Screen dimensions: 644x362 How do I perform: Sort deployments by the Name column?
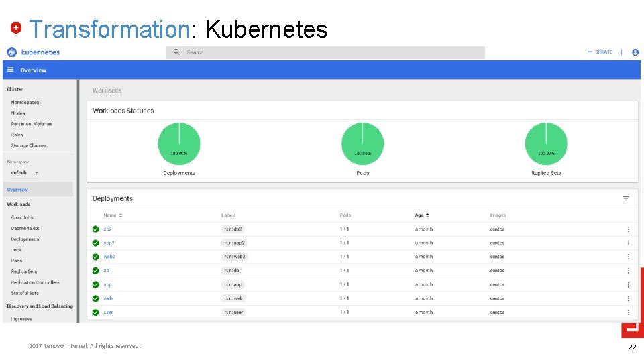tap(113, 215)
